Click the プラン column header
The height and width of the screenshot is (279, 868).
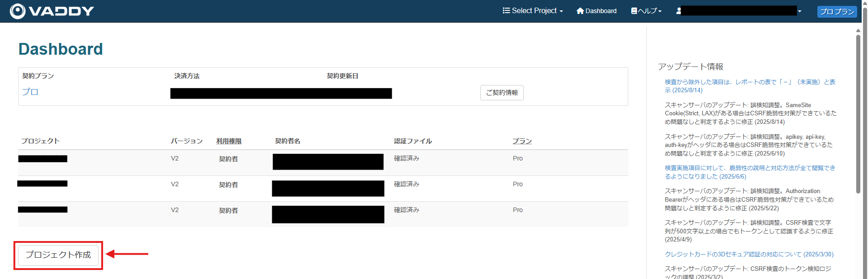522,141
